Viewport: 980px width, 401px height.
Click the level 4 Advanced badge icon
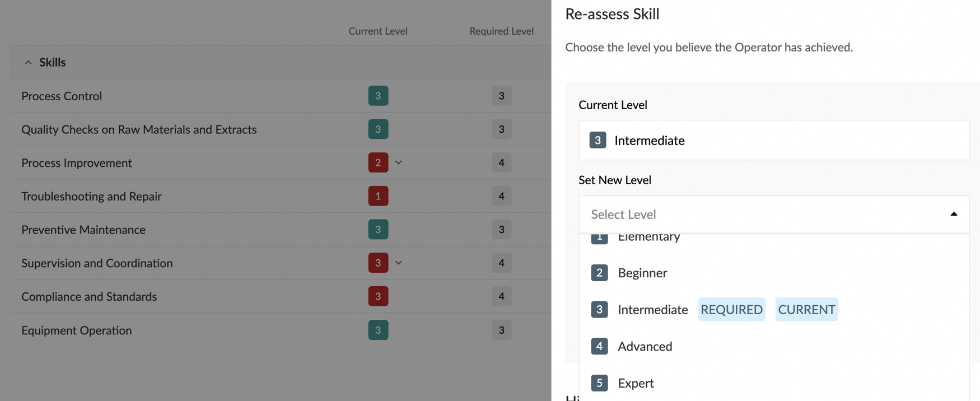(599, 346)
